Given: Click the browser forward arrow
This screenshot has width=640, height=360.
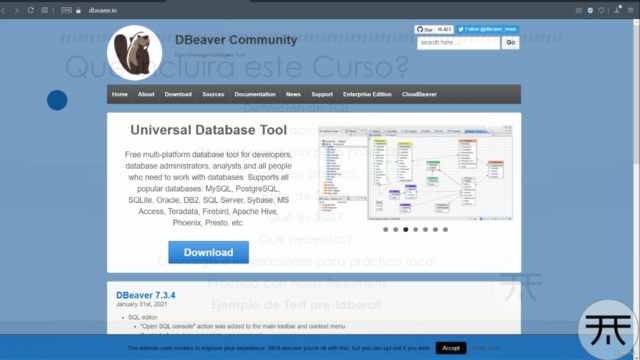Looking at the screenshot, I should pyautogui.click(x=17, y=10).
